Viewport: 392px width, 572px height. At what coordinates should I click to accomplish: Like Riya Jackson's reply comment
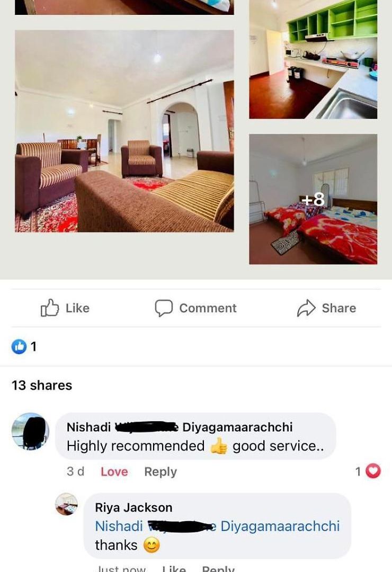click(x=174, y=568)
